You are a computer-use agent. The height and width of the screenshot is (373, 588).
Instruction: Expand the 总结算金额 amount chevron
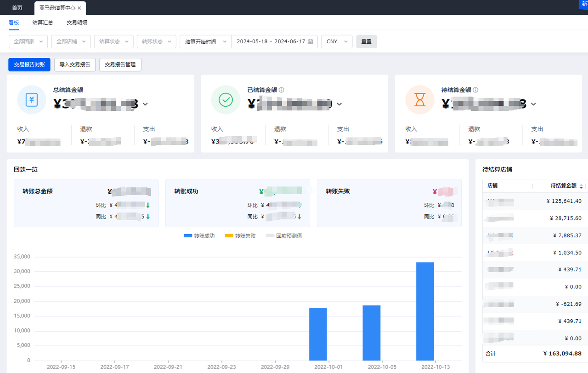click(145, 104)
